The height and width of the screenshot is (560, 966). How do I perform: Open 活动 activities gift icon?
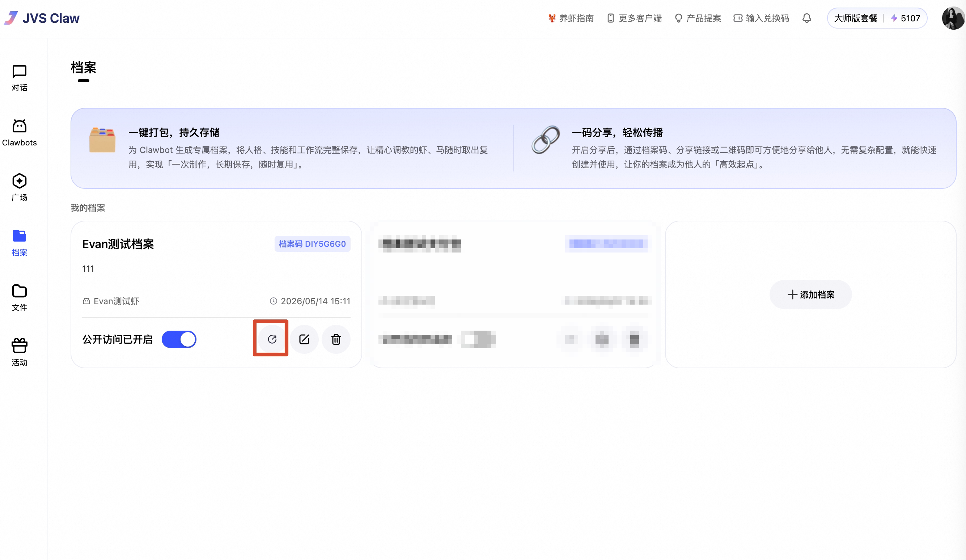click(19, 353)
